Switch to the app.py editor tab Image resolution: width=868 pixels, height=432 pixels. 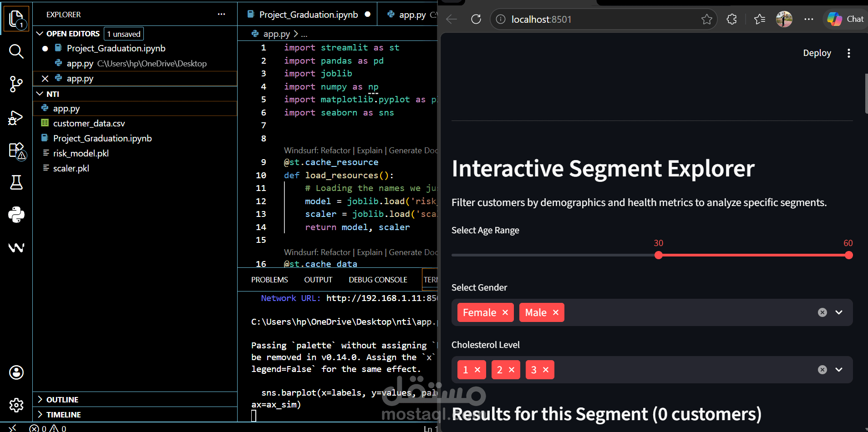pyautogui.click(x=408, y=15)
